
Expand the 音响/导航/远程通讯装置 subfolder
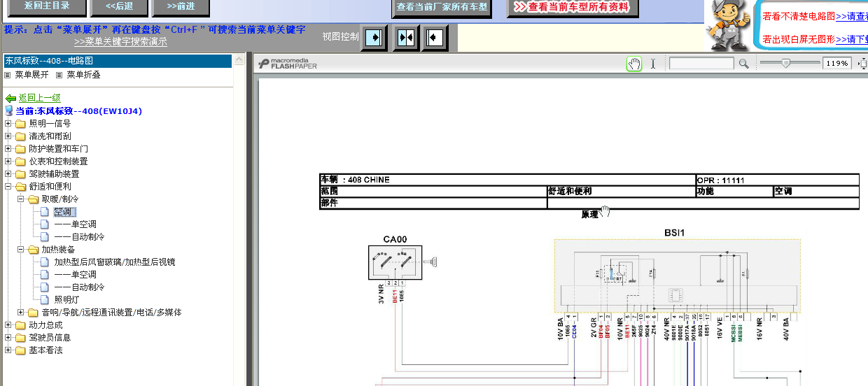pyautogui.click(x=20, y=313)
